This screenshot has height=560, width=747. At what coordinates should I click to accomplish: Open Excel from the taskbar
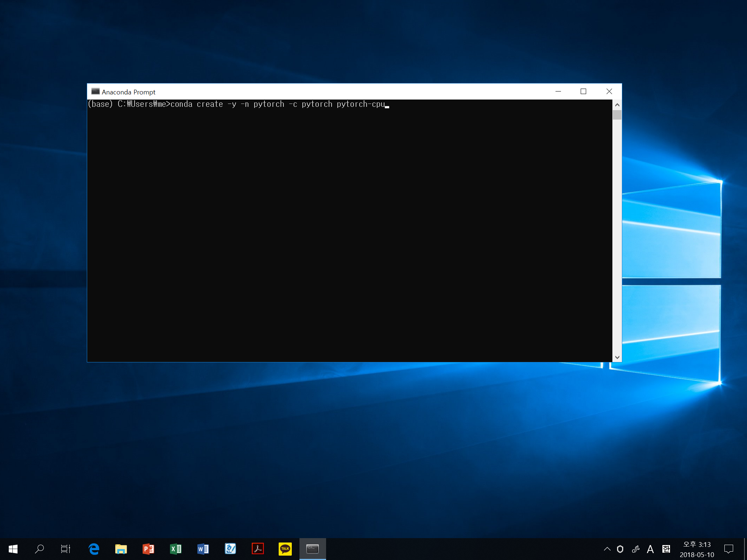tap(175, 548)
